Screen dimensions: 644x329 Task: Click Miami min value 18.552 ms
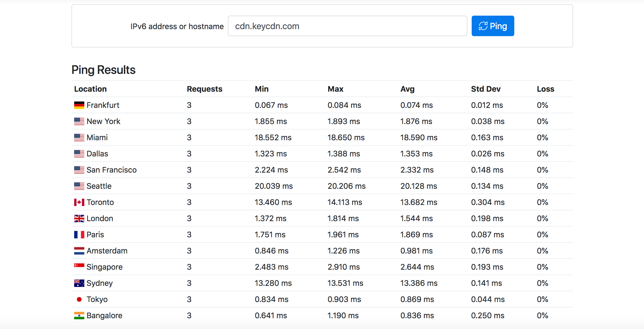[x=273, y=138]
